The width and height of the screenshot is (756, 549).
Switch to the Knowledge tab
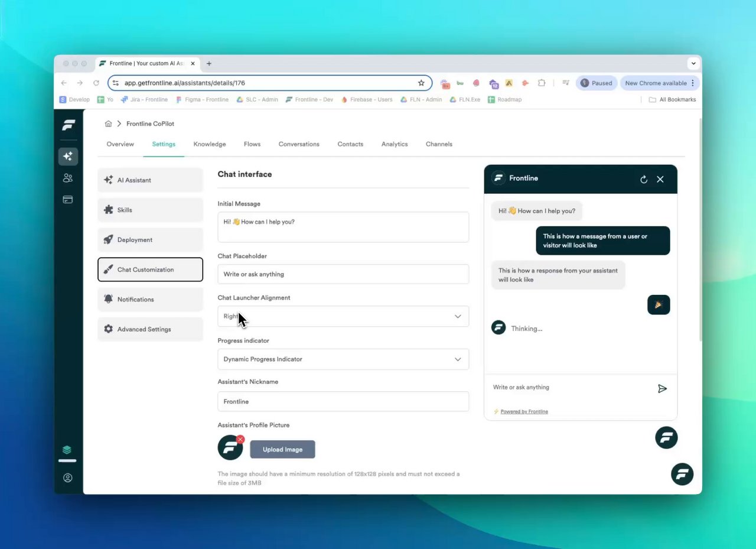pyautogui.click(x=210, y=144)
